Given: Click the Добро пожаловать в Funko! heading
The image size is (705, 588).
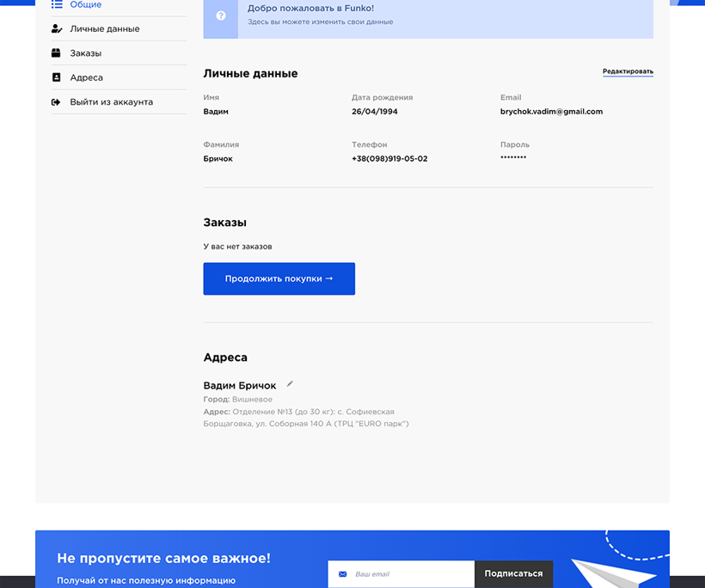Looking at the screenshot, I should point(310,8).
